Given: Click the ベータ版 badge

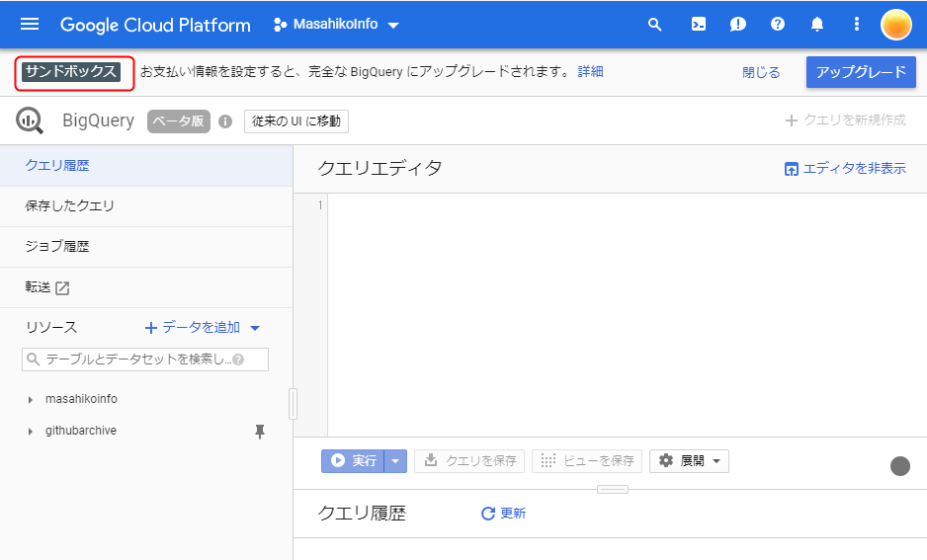Looking at the screenshot, I should (x=179, y=121).
